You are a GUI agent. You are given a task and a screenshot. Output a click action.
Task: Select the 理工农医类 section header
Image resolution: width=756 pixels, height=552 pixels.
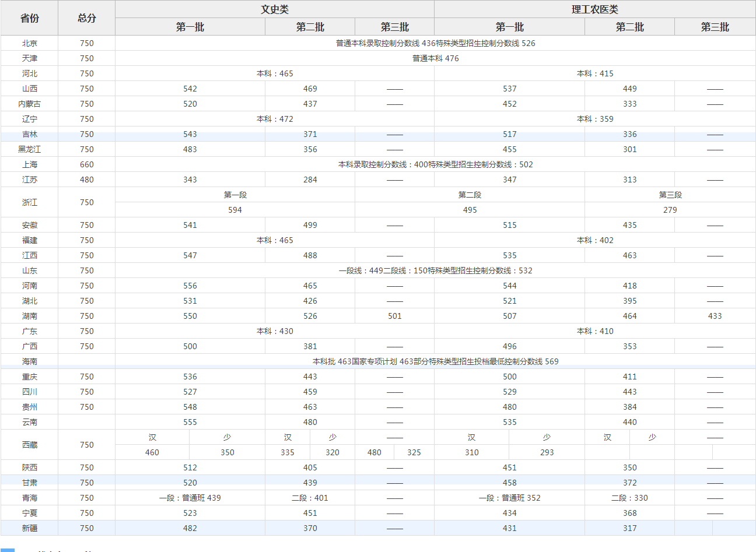[594, 9]
